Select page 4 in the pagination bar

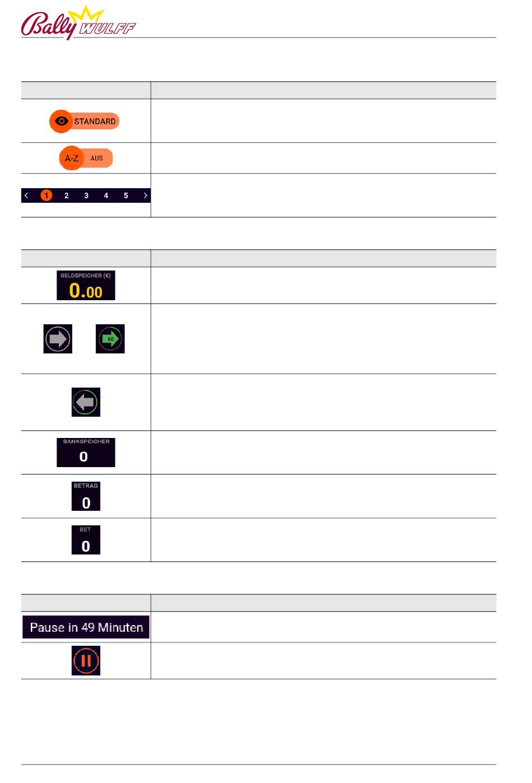point(106,195)
